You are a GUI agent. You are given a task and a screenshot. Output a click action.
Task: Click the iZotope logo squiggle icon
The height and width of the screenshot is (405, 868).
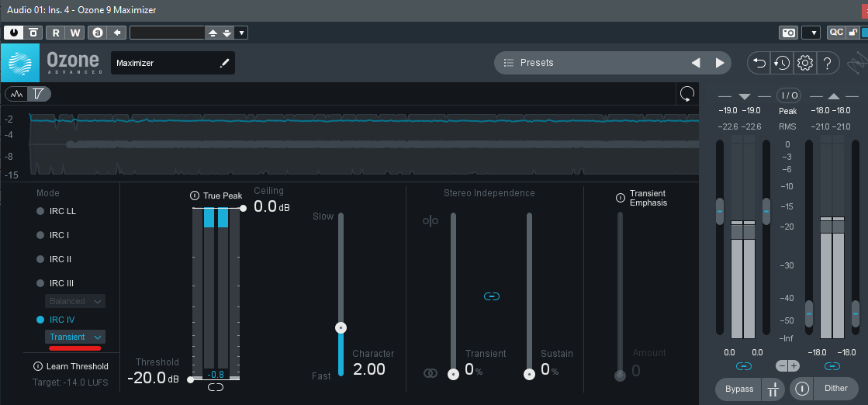click(857, 63)
